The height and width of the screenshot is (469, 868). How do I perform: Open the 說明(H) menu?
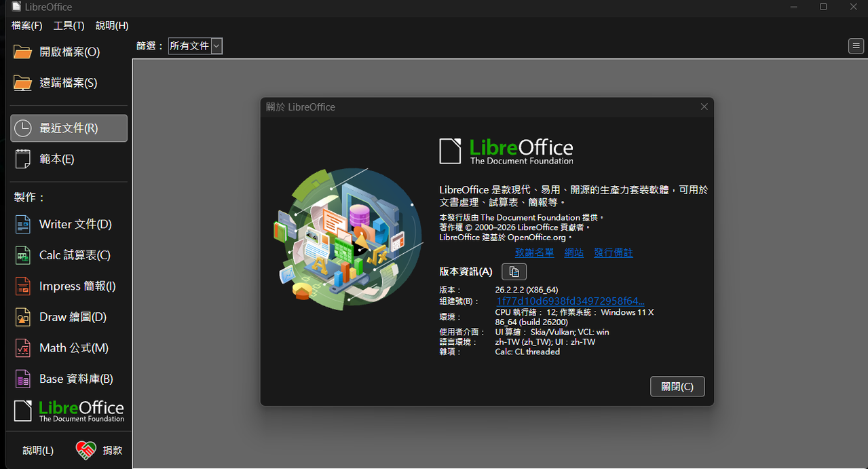pos(112,26)
